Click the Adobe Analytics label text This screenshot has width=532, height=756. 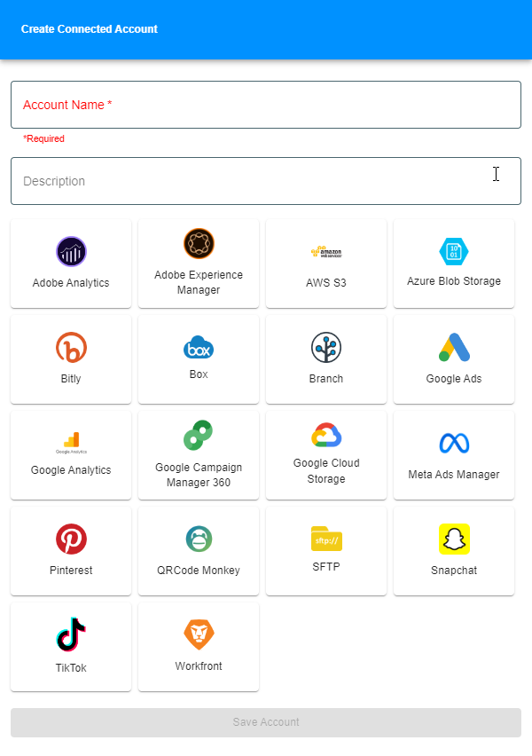(71, 282)
